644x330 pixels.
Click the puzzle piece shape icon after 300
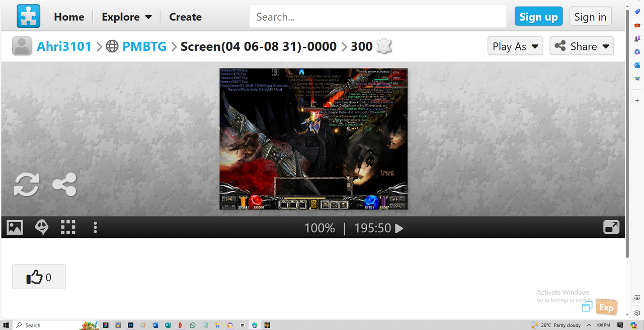pos(384,46)
